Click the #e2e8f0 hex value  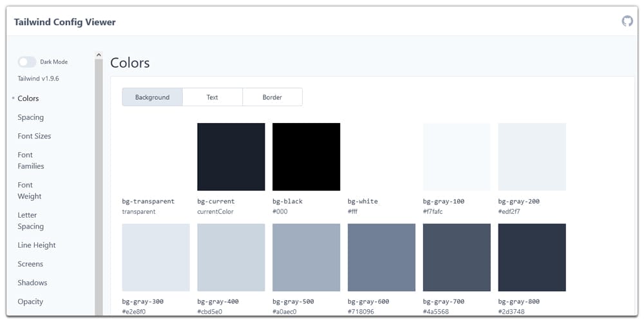tap(134, 312)
